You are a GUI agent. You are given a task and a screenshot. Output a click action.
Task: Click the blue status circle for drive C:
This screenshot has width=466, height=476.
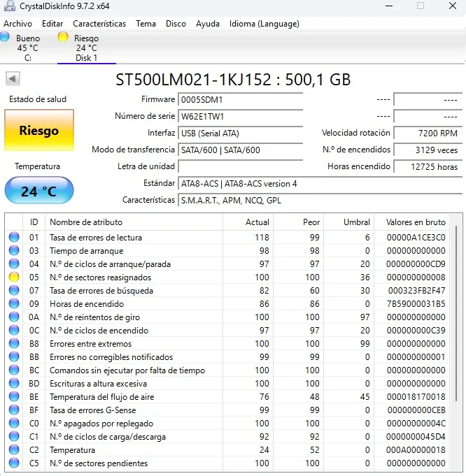5,36
